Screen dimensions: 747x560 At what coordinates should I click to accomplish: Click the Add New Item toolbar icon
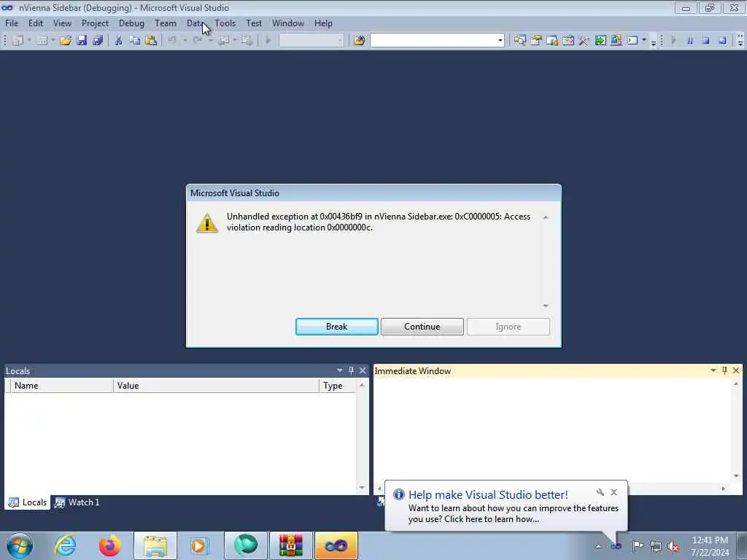42,41
